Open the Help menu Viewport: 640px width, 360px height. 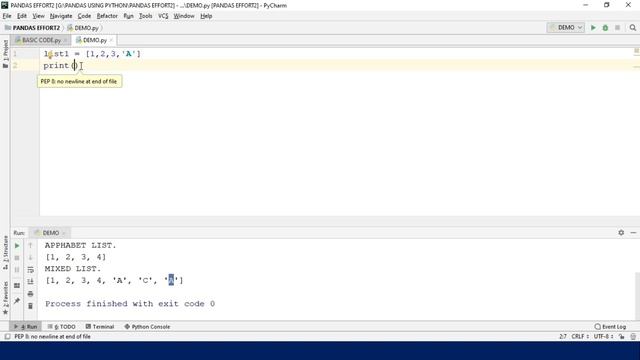206,16
